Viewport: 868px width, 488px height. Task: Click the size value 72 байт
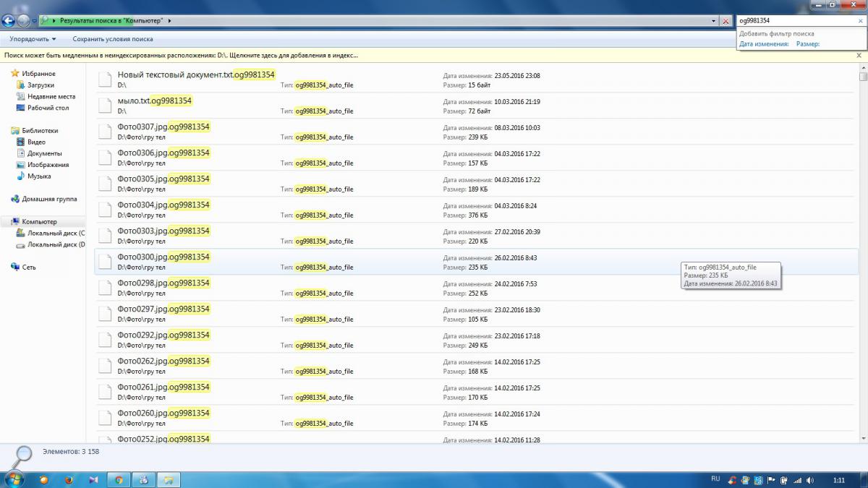click(x=480, y=111)
